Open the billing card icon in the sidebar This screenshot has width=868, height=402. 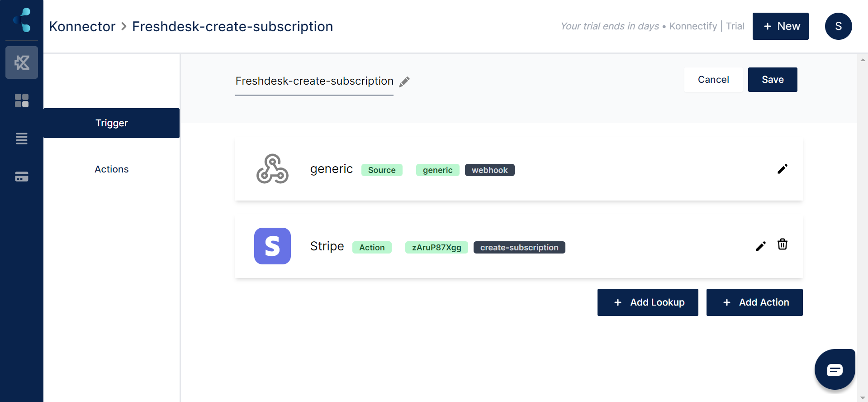22,177
